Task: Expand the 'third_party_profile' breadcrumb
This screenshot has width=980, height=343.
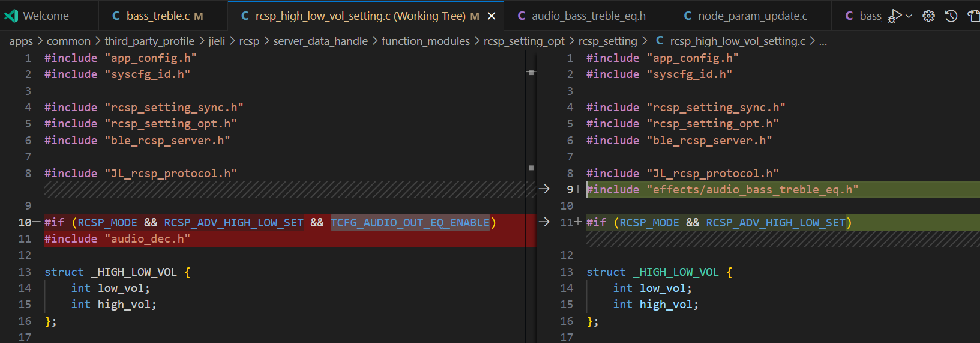Action: 149,41
